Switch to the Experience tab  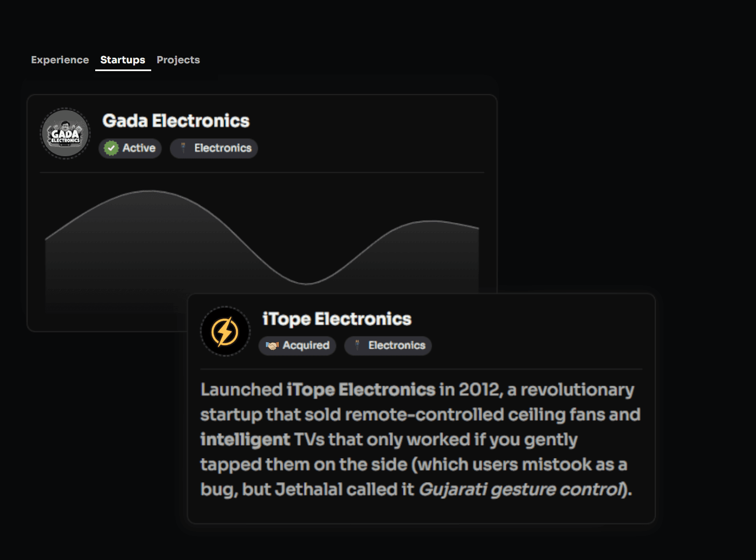(60, 60)
